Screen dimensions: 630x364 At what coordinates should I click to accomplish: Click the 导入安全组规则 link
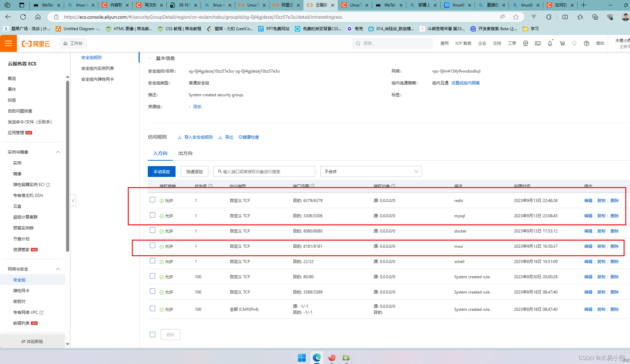pyautogui.click(x=195, y=137)
